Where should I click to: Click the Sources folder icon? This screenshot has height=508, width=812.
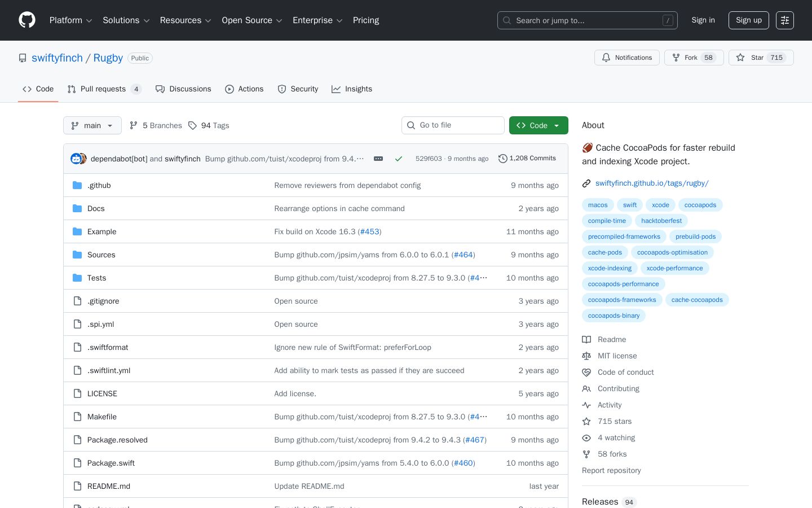tap(77, 255)
